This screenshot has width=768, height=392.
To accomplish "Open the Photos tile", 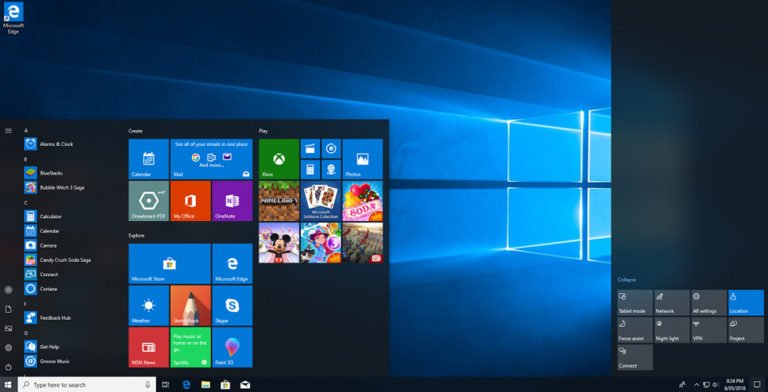I will pyautogui.click(x=362, y=159).
